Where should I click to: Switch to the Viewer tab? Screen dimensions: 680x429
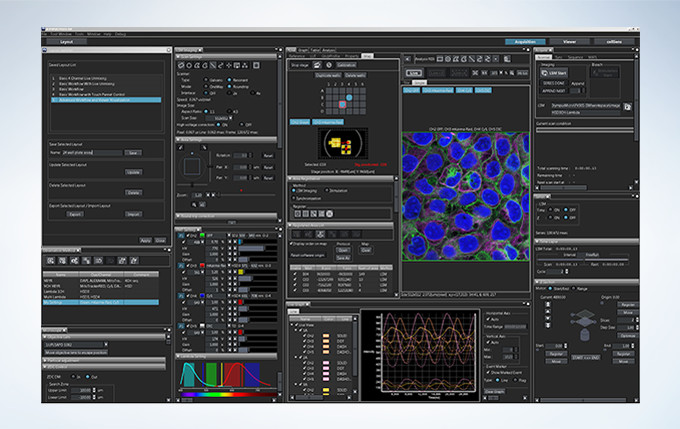[x=569, y=42]
